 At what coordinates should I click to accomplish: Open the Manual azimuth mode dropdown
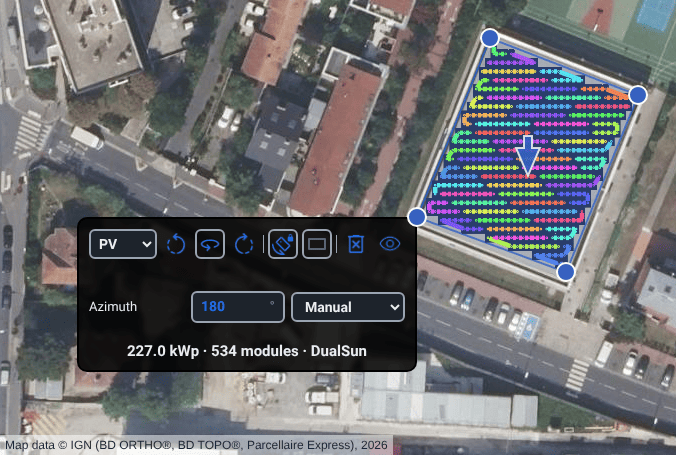point(348,307)
